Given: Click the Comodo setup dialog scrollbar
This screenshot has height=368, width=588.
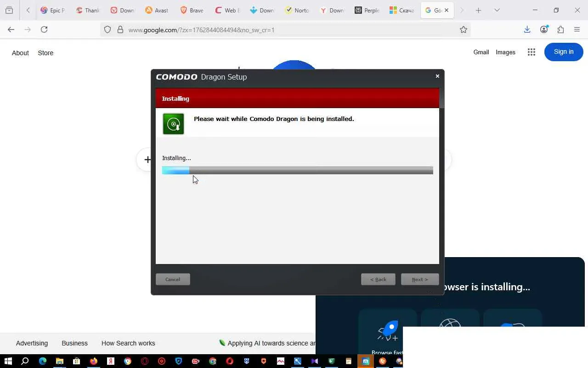Looking at the screenshot, I should pos(442,99).
